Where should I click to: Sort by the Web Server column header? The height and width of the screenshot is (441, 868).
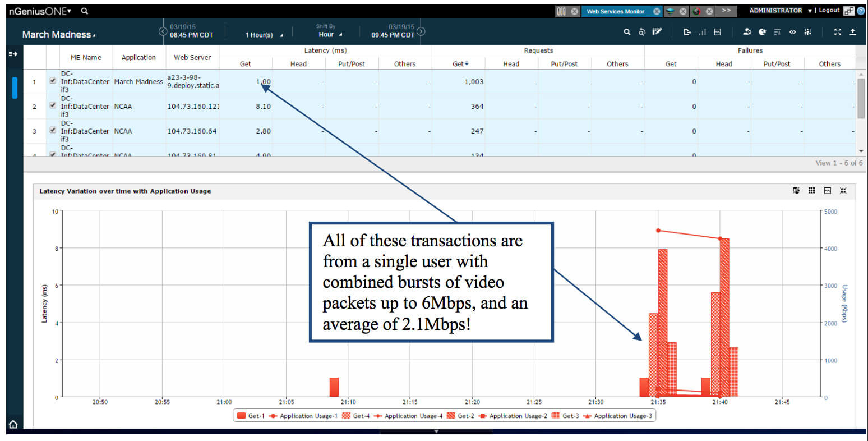192,57
